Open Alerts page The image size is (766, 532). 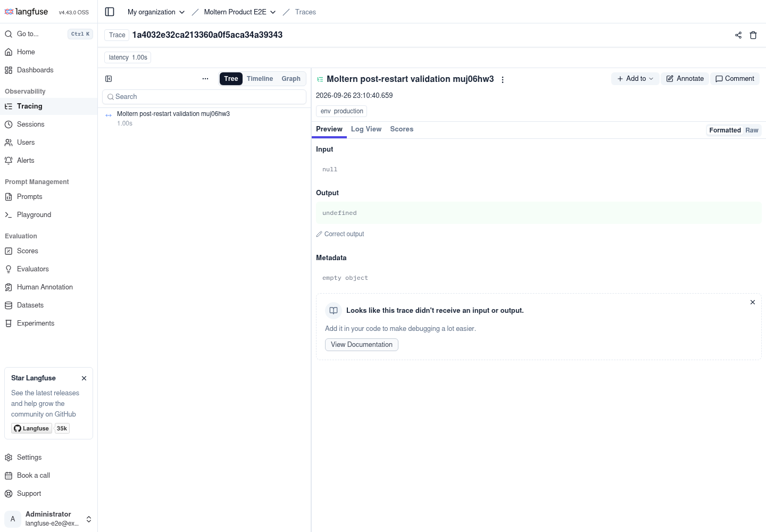[48, 161]
